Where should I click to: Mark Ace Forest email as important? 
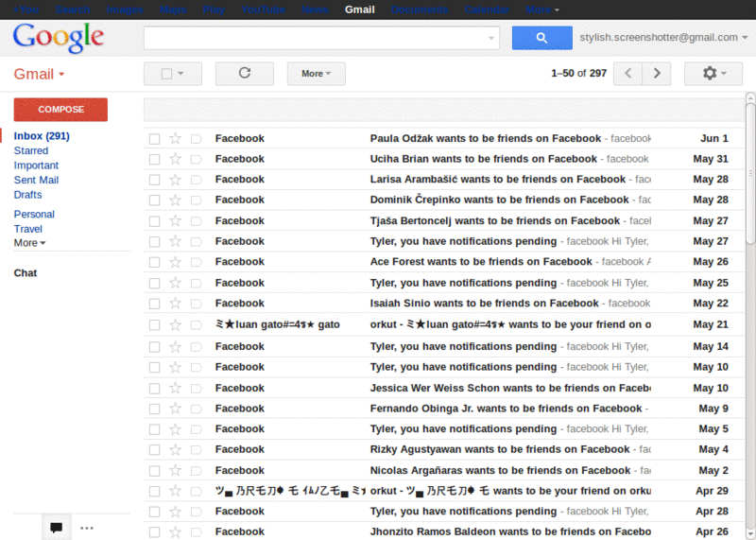(196, 262)
